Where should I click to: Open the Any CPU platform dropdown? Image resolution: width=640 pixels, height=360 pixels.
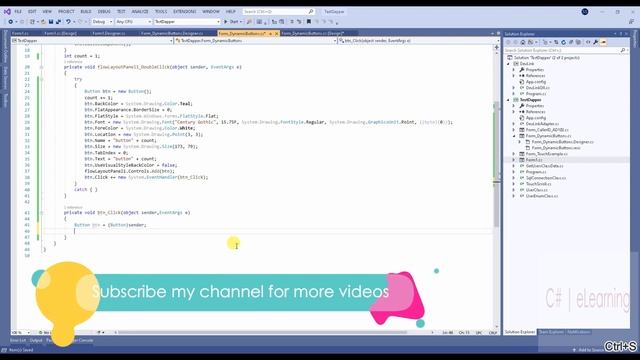[133, 22]
